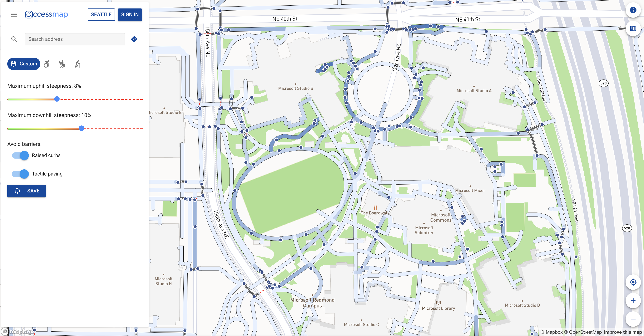Drag the Maximum uphill steepness slider
Viewport: 644px width, 336px height.
57,99
